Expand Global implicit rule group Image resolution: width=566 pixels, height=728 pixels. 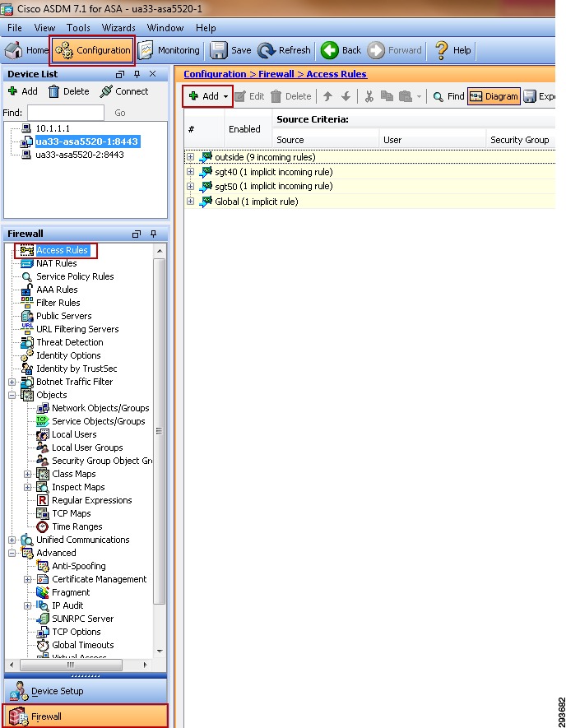point(190,201)
